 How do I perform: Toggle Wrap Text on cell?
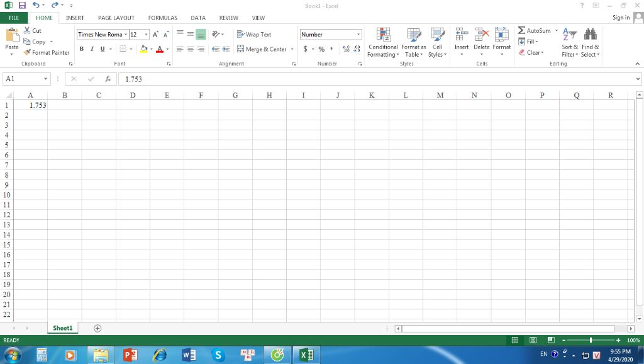pos(254,35)
